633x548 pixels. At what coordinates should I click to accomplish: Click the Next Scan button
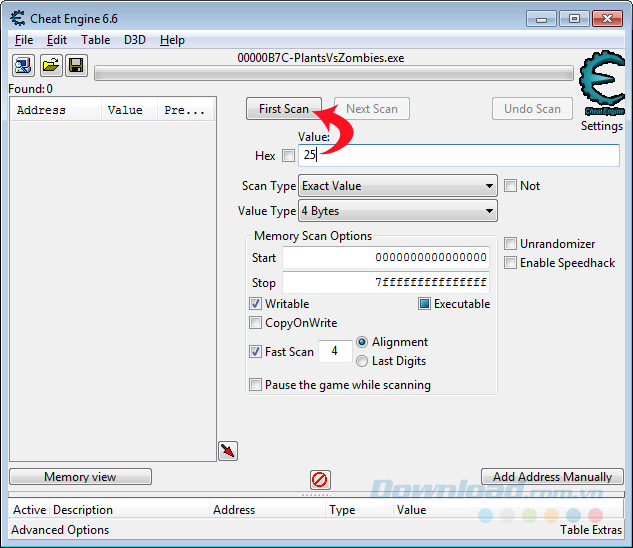point(372,109)
